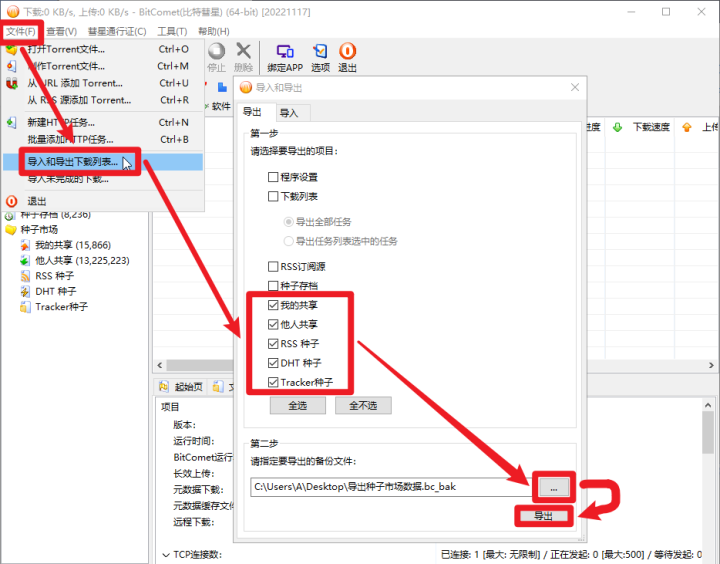Open the 查看(V) menu

click(62, 32)
